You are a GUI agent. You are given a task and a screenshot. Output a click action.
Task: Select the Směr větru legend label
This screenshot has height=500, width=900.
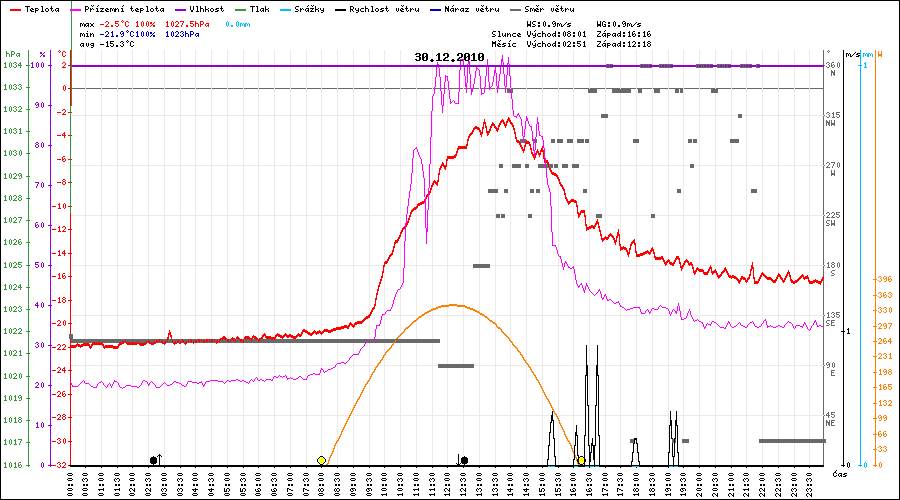point(549,9)
